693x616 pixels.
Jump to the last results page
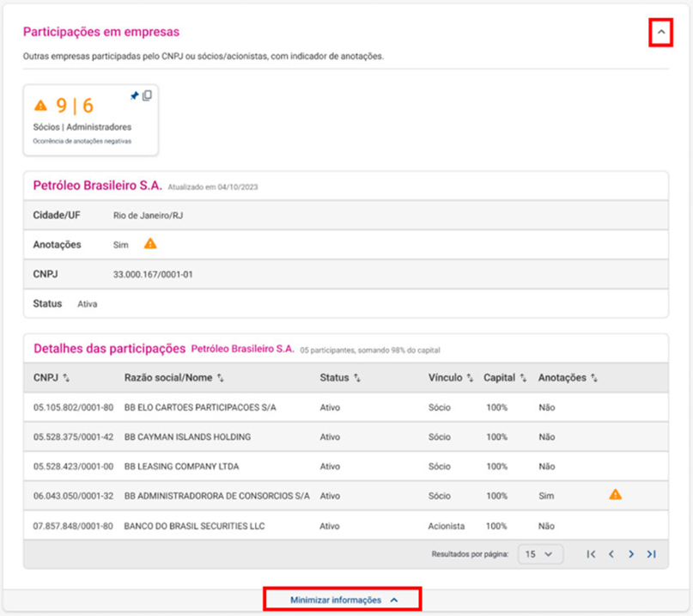click(x=652, y=554)
